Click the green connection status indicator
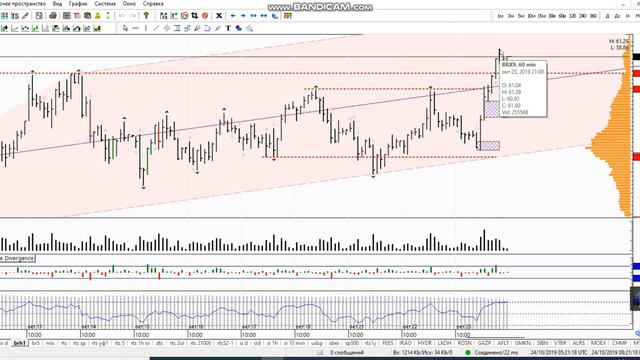Viewport: 640px width, 360px height. pos(468,352)
